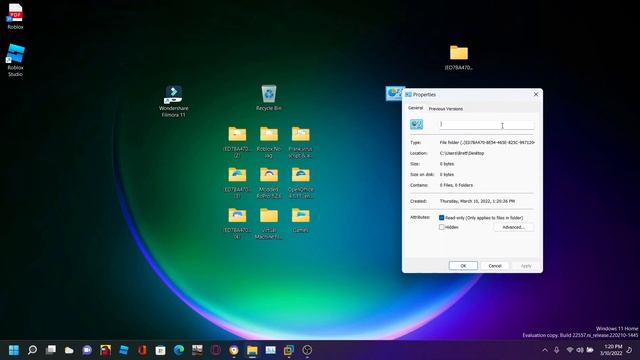This screenshot has width=640, height=360.
Task: Close the Properties dialog
Action: pyautogui.click(x=536, y=94)
